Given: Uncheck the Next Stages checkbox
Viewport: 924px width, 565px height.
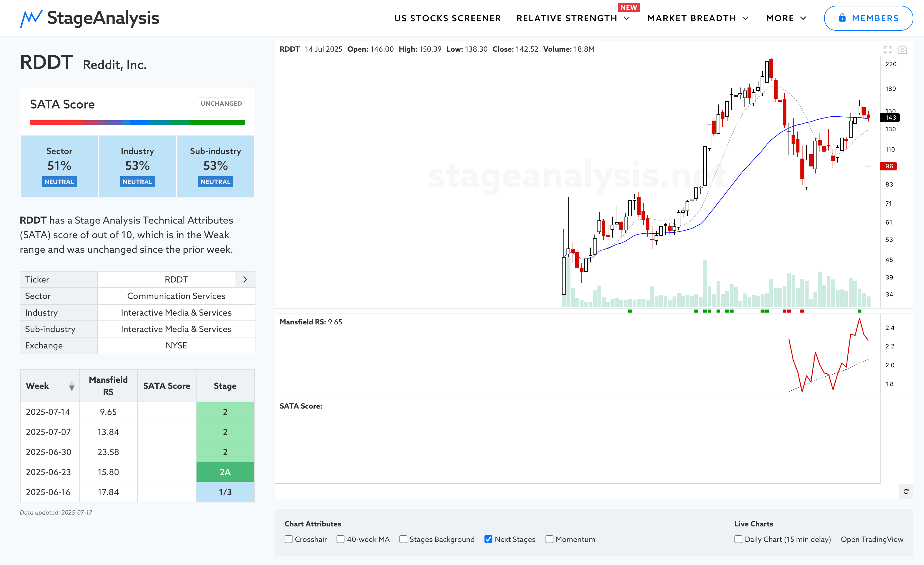Looking at the screenshot, I should (x=488, y=539).
